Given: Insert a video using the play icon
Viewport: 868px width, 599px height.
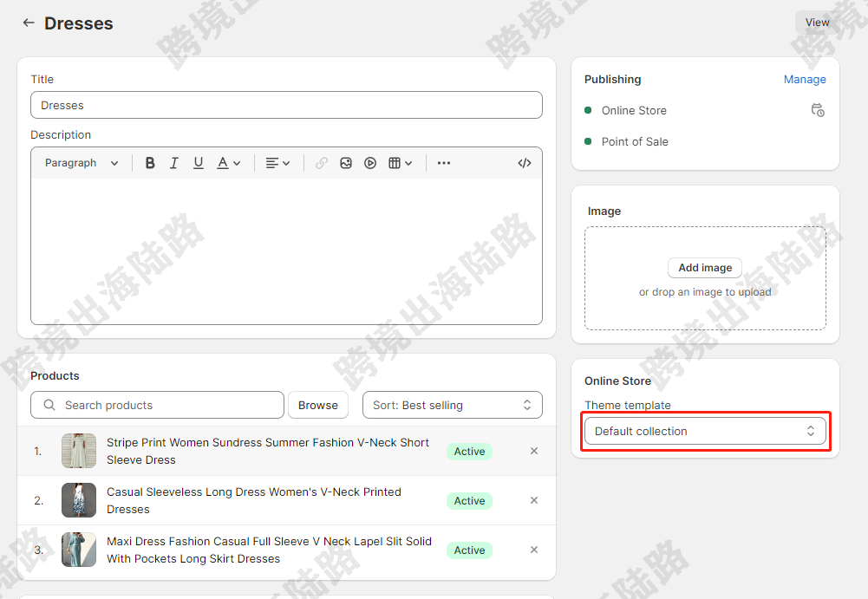Looking at the screenshot, I should coord(370,163).
